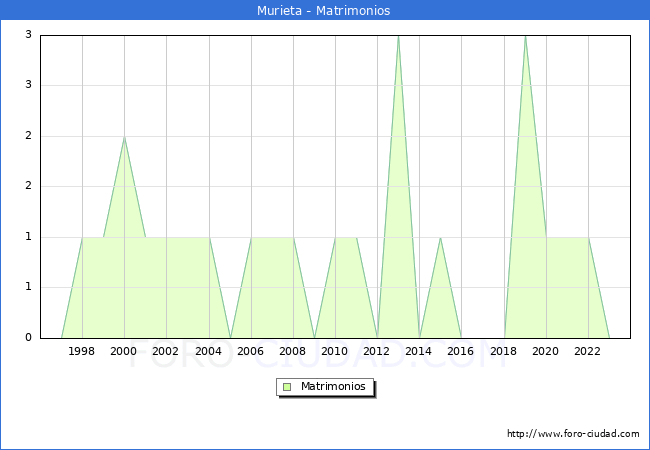This screenshot has width=650, height=450.
Task: Click the data peak at year 2000
Action: [124, 137]
